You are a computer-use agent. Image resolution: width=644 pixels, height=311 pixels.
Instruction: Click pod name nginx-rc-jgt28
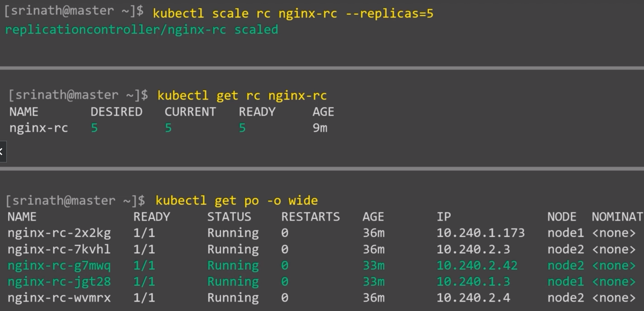pos(59,282)
